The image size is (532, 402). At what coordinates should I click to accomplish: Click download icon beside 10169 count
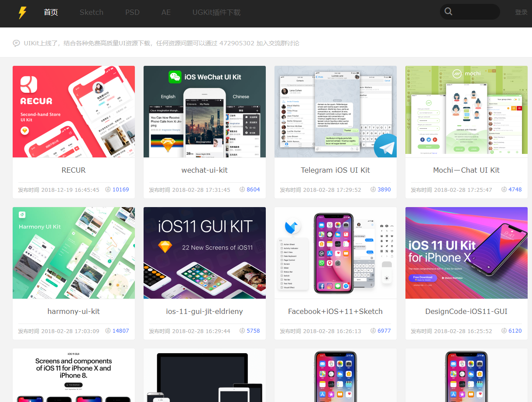tap(108, 190)
